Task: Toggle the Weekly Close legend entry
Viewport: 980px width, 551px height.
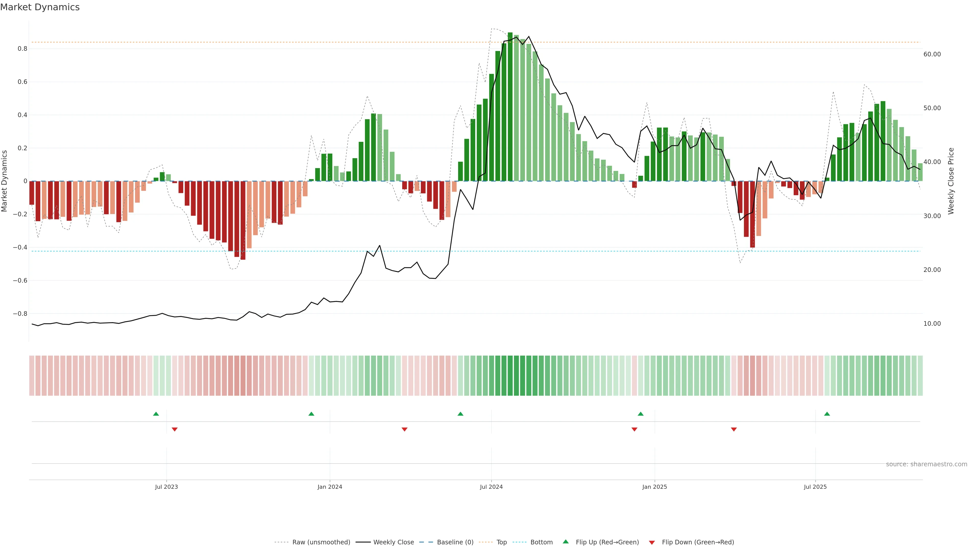Action: pyautogui.click(x=393, y=542)
